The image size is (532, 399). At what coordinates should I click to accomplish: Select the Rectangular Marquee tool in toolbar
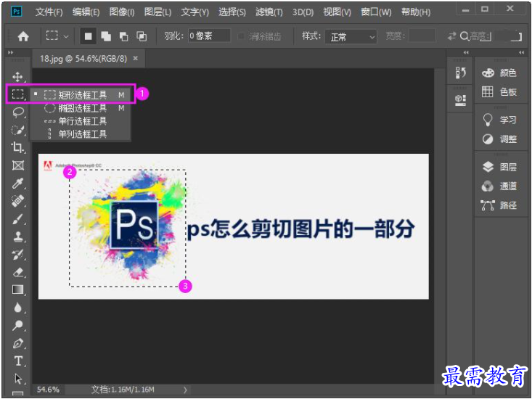click(x=17, y=94)
